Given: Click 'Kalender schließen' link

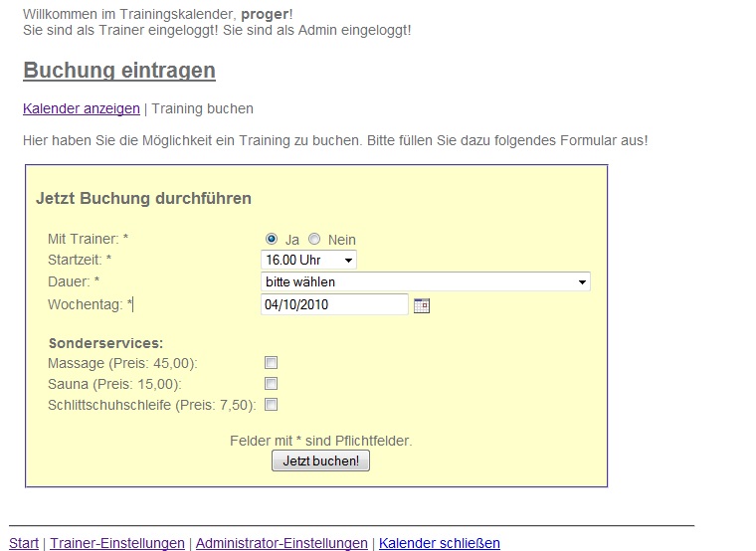Looking at the screenshot, I should coord(439,543).
